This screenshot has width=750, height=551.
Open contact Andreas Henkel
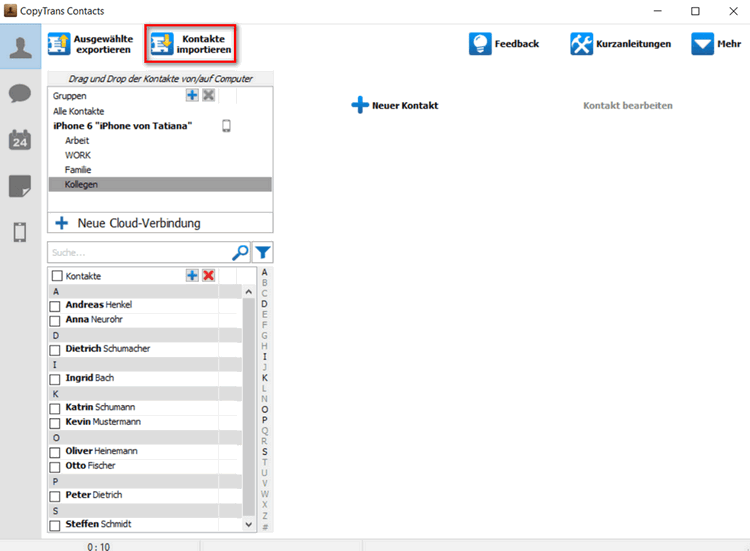[x=99, y=305]
